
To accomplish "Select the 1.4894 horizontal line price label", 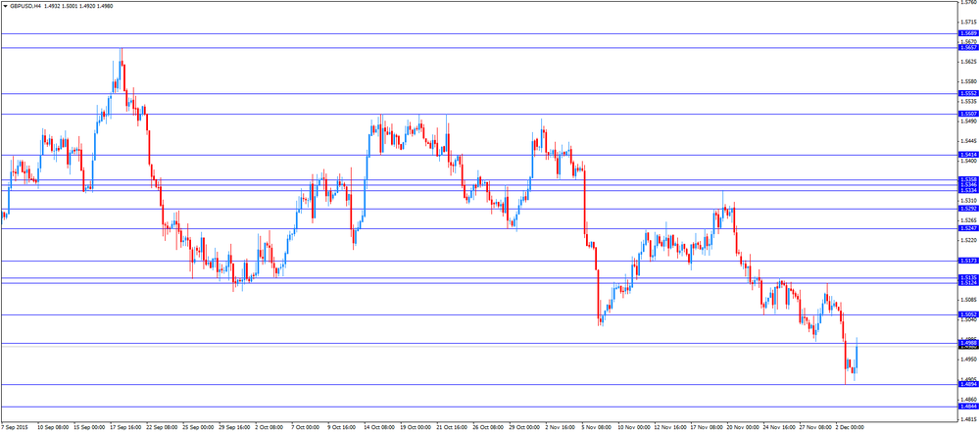I will [967, 384].
